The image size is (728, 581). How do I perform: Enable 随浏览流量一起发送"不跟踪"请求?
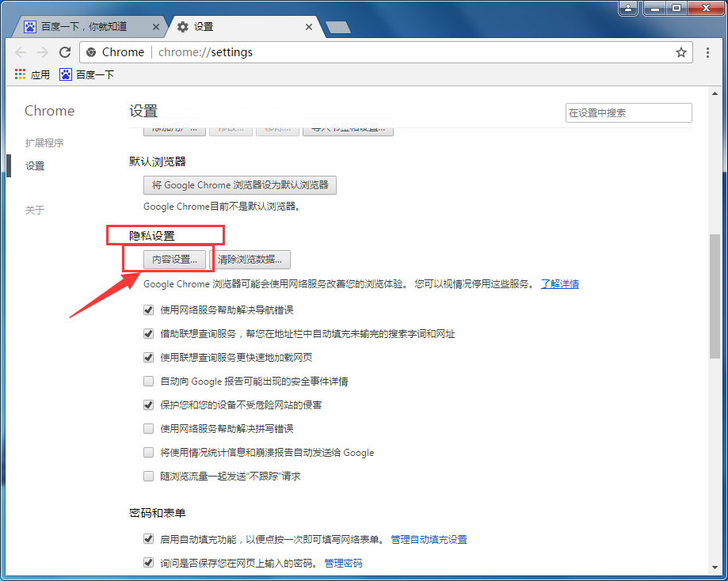pyautogui.click(x=148, y=476)
